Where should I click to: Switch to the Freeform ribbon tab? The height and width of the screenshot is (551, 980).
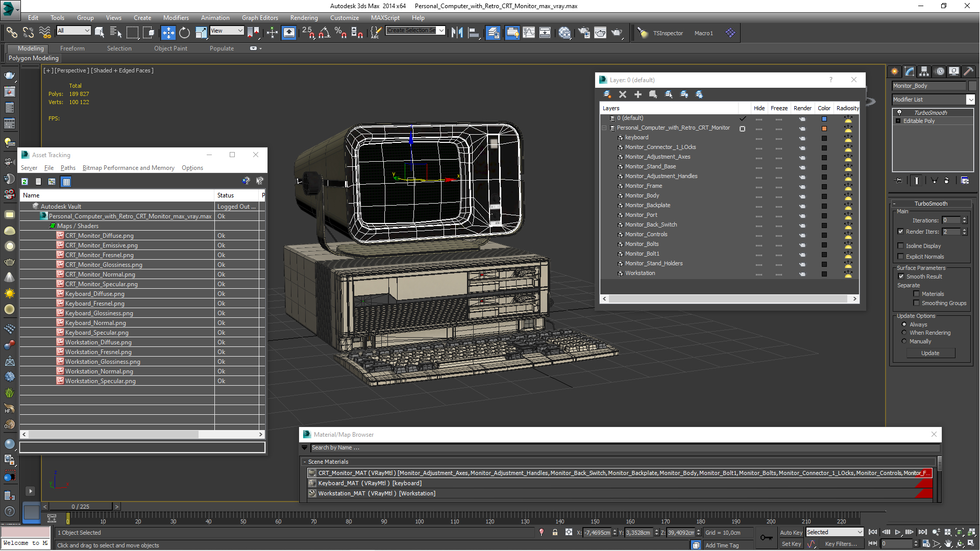point(72,48)
